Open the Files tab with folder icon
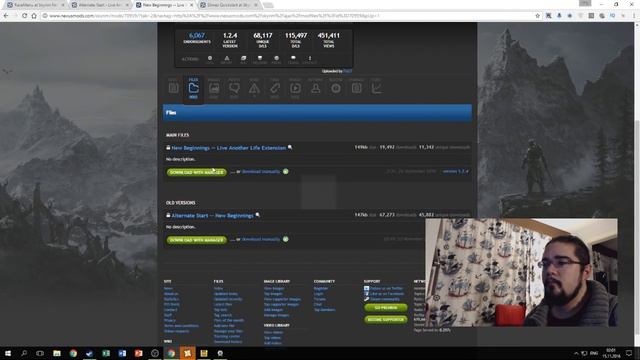Viewport: 640px width, 360px height. tap(193, 88)
